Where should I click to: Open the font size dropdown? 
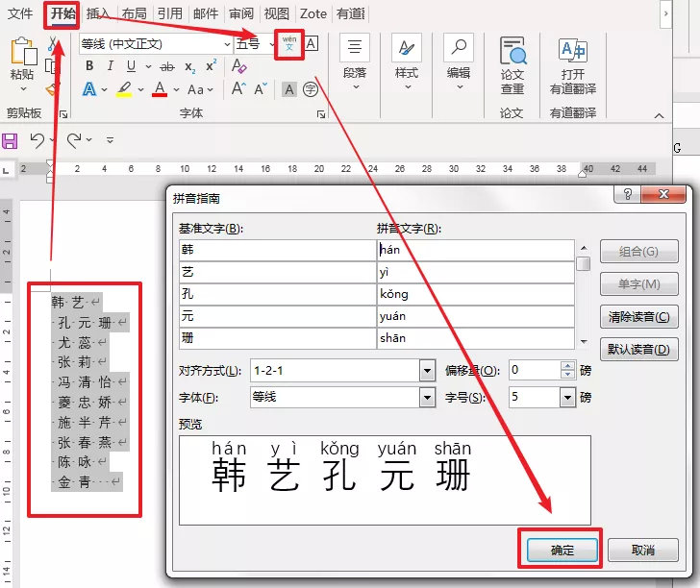coord(271,44)
